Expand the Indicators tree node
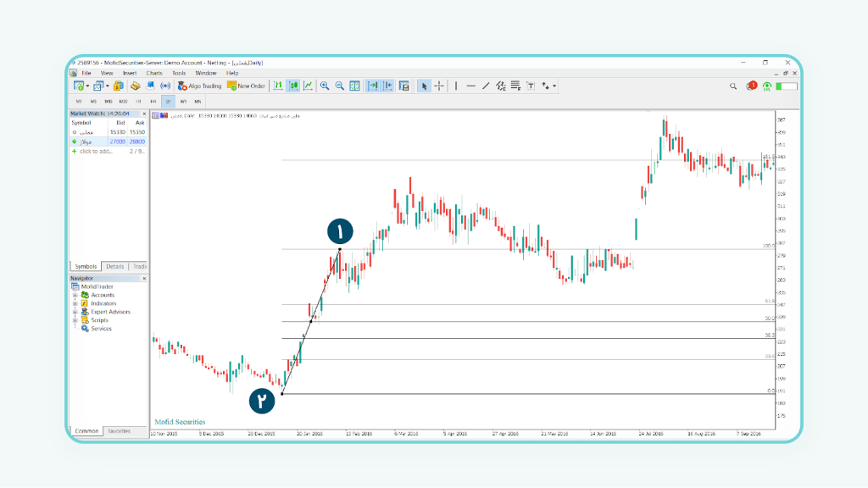The image size is (868, 488). [x=75, y=303]
